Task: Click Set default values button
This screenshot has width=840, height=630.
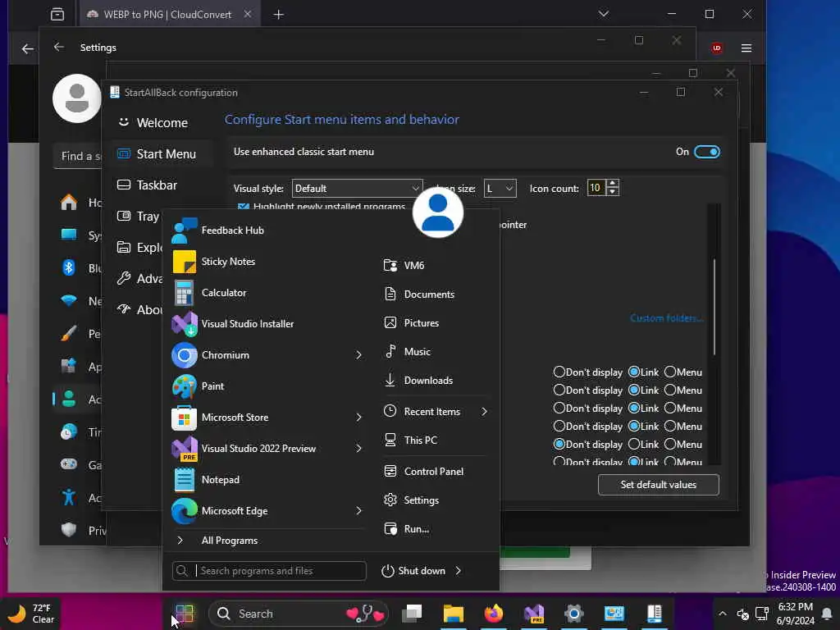Action: (659, 485)
